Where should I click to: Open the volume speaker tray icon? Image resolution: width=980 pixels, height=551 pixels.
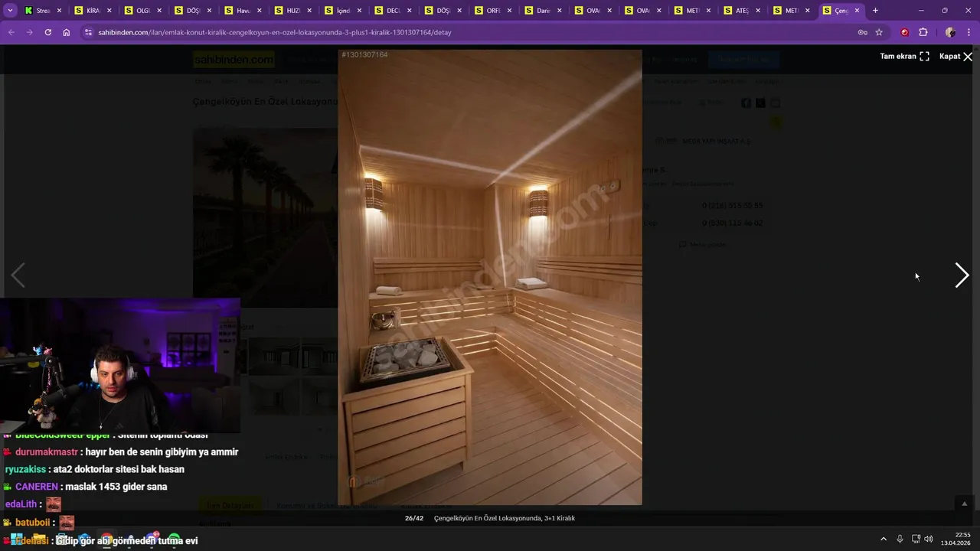tap(929, 540)
